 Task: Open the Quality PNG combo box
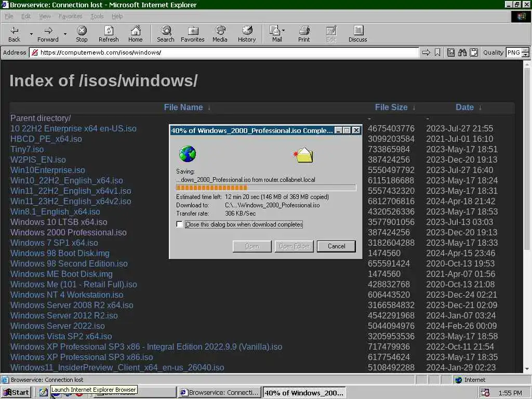tap(517, 52)
